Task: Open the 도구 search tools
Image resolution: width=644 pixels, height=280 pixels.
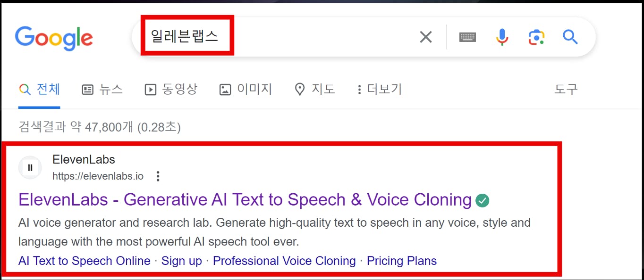Action: pyautogui.click(x=566, y=89)
